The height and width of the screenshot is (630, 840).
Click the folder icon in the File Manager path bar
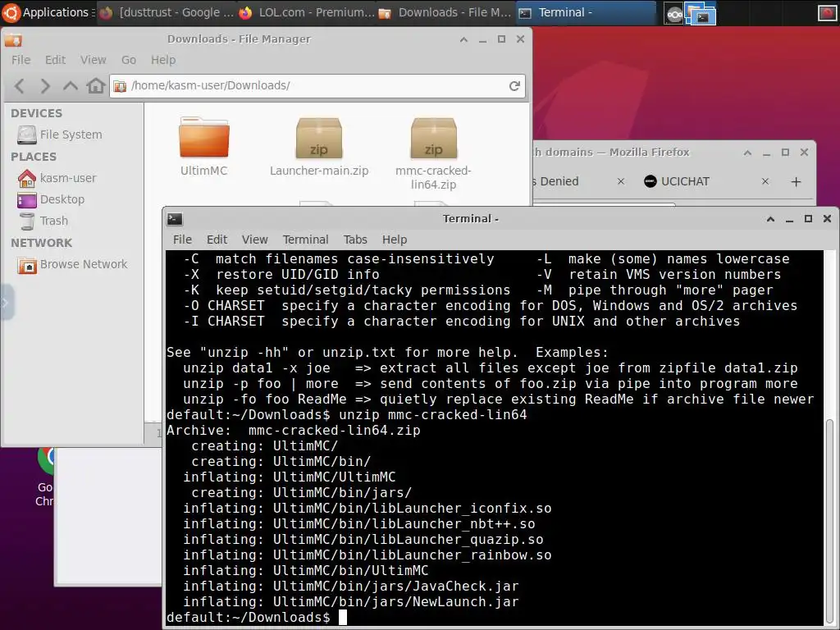click(x=120, y=85)
